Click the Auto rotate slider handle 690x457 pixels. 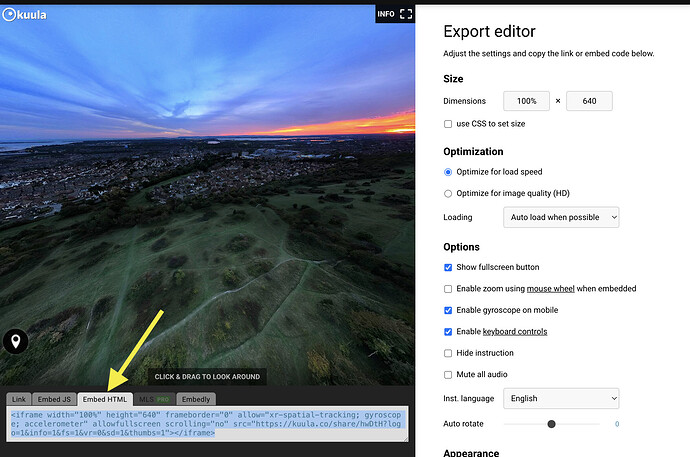pyautogui.click(x=551, y=424)
